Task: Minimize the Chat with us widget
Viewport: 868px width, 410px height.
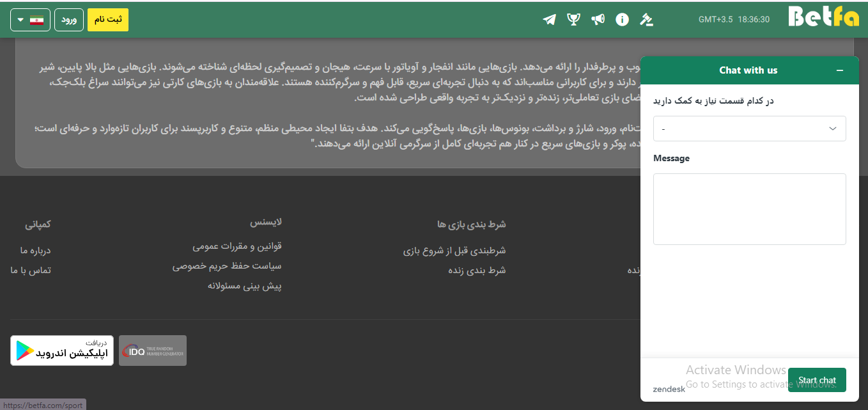Action: [x=840, y=70]
